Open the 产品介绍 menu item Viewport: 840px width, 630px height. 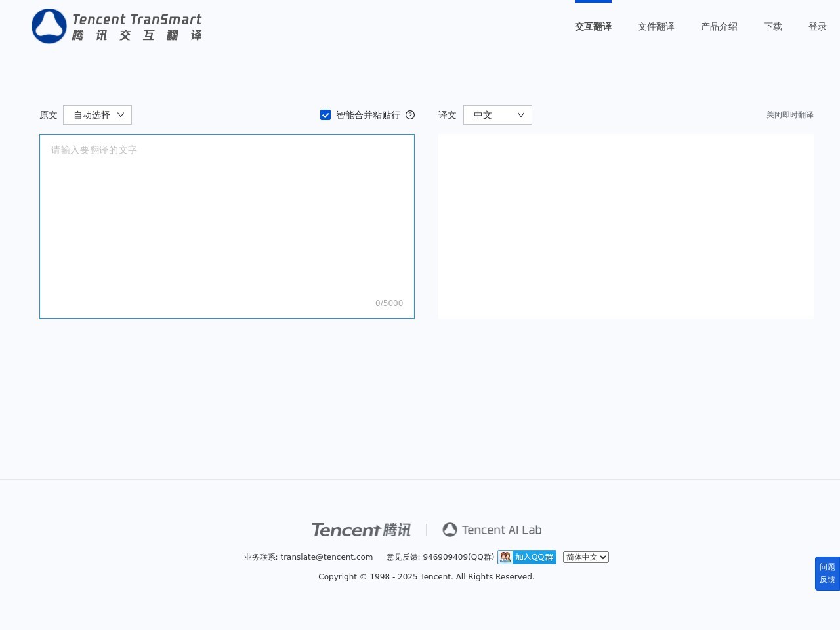click(719, 26)
